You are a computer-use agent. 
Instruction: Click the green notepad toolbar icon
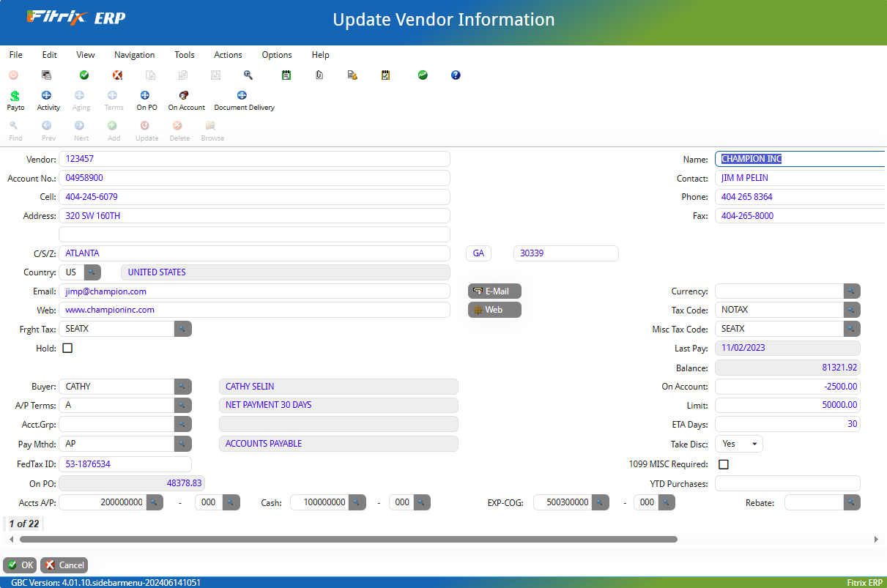(x=286, y=75)
